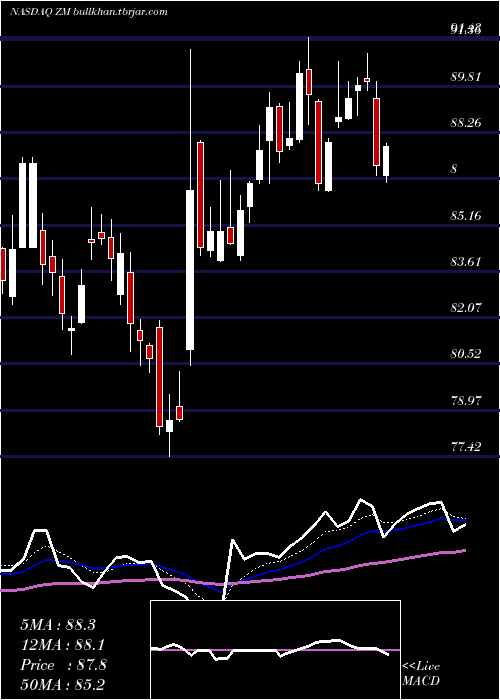Click the last white candlestick on the right

386,161
